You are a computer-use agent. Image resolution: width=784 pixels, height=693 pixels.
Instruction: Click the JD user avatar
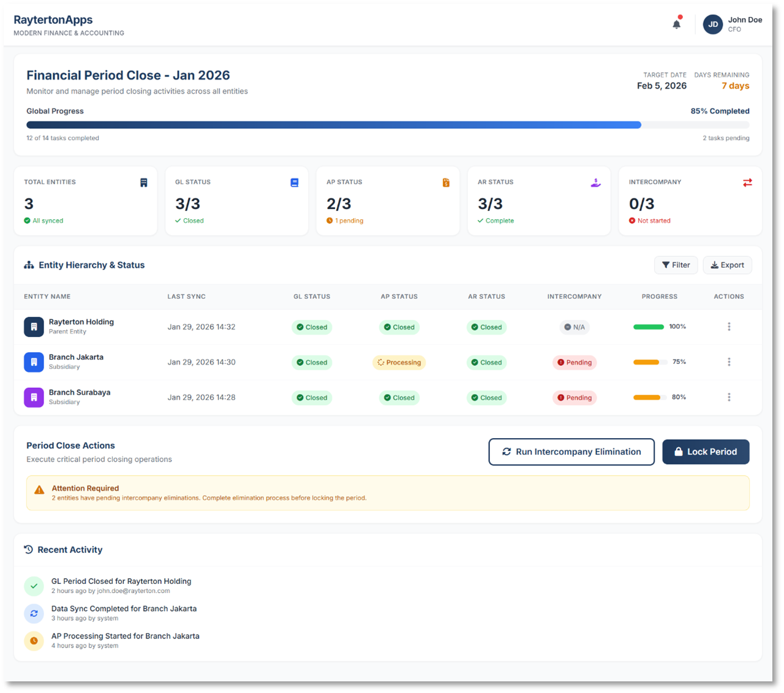tap(712, 25)
